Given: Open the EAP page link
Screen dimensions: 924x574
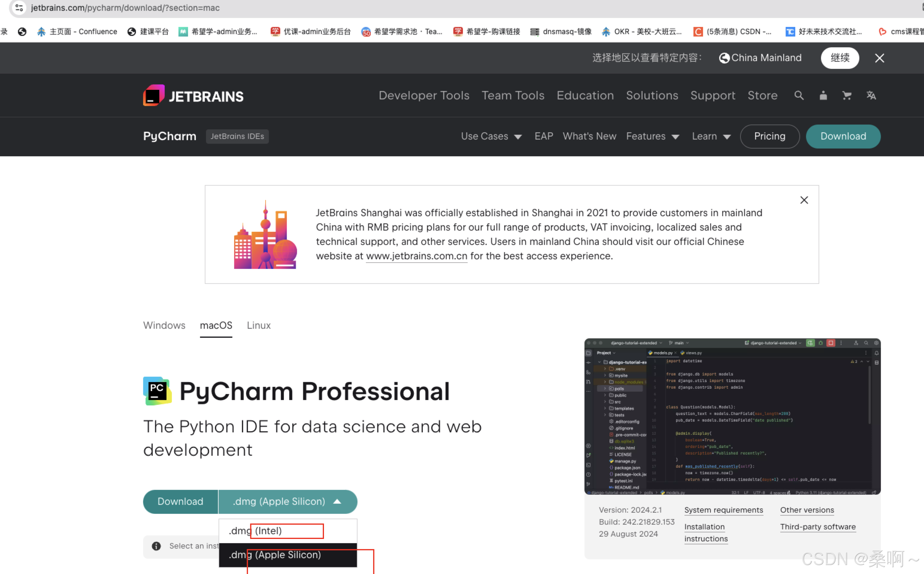Looking at the screenshot, I should click(x=544, y=136).
